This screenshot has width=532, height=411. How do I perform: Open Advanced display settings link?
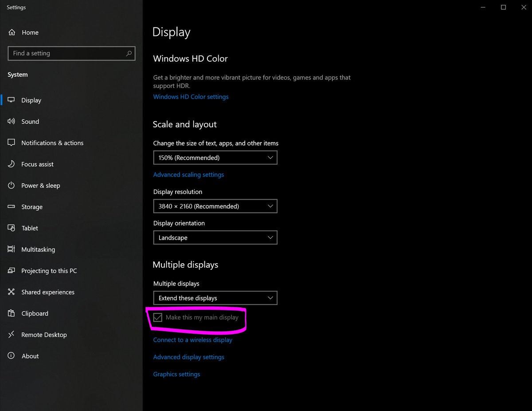(188, 357)
